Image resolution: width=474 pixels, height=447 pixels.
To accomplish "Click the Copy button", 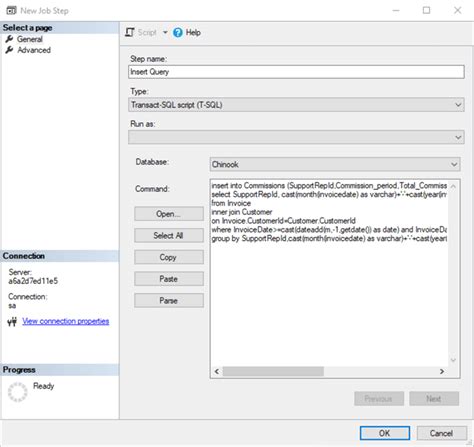I will coord(169,257).
